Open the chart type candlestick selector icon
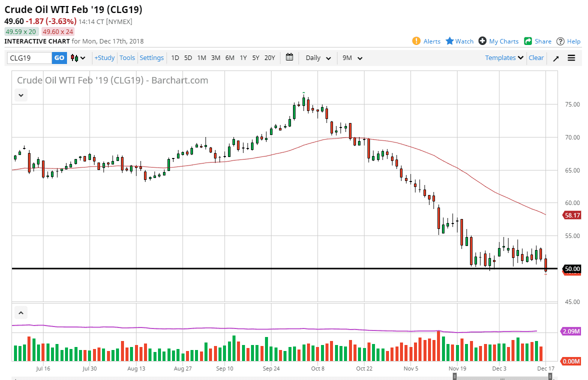The height and width of the screenshot is (380, 588). [x=73, y=57]
